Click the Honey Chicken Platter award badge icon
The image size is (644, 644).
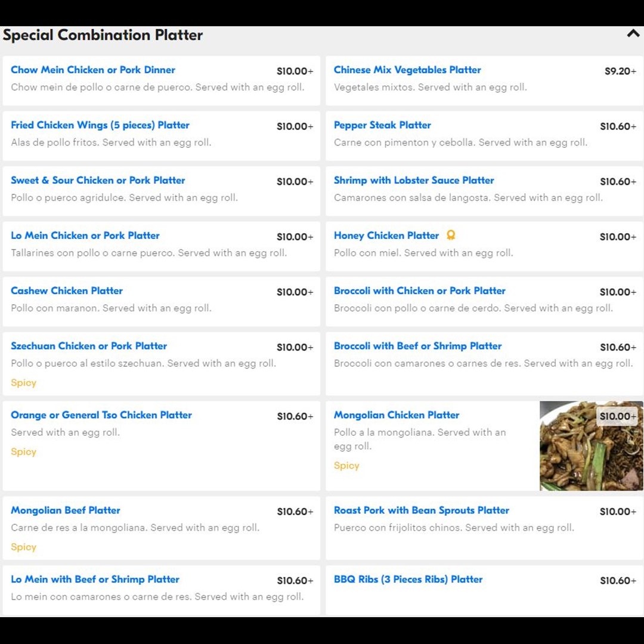click(451, 235)
